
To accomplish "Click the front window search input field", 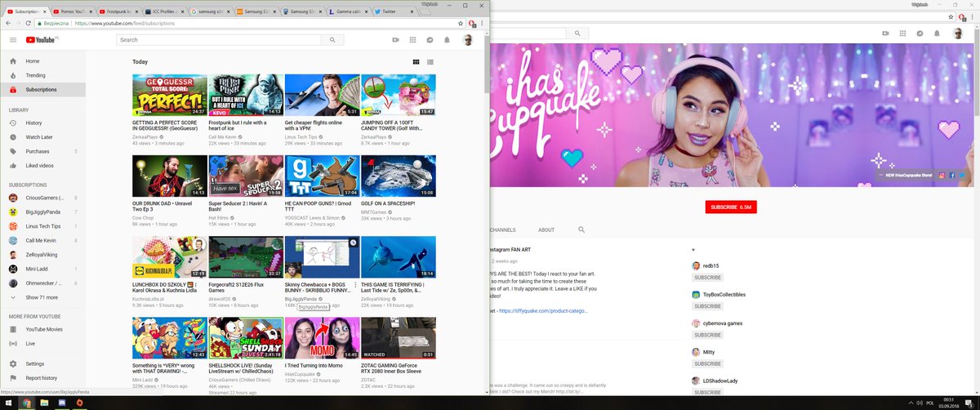I will tap(218, 39).
